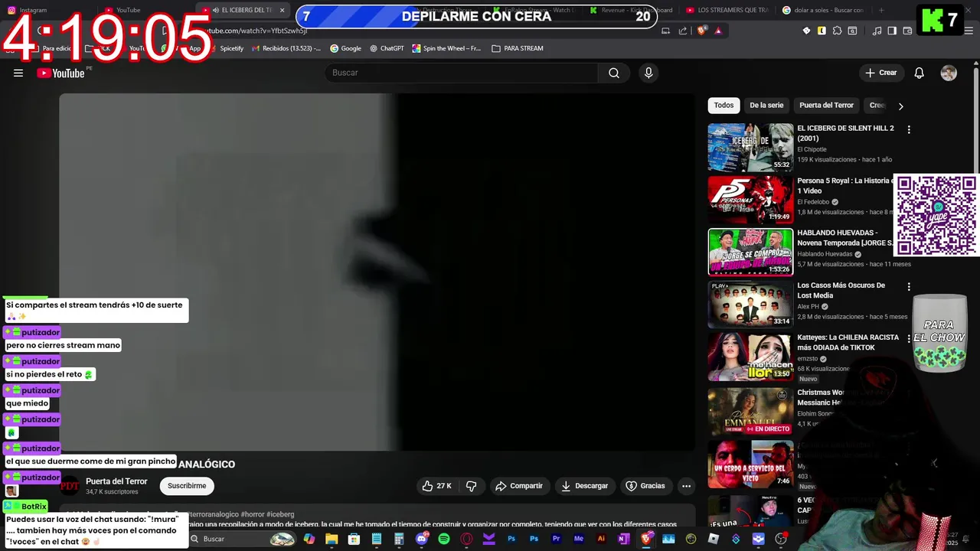This screenshot has height=551, width=980.
Task: Open the ChatGPT bookmark
Action: 387,48
